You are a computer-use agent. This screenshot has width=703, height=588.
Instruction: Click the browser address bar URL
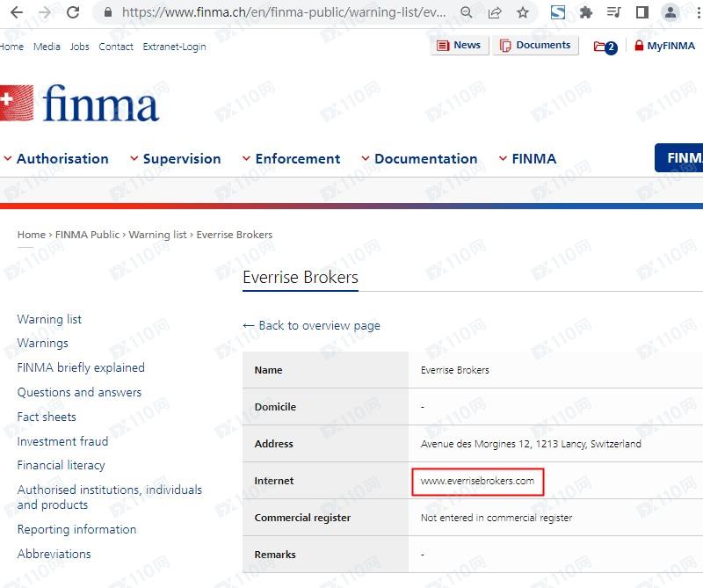pyautogui.click(x=283, y=12)
